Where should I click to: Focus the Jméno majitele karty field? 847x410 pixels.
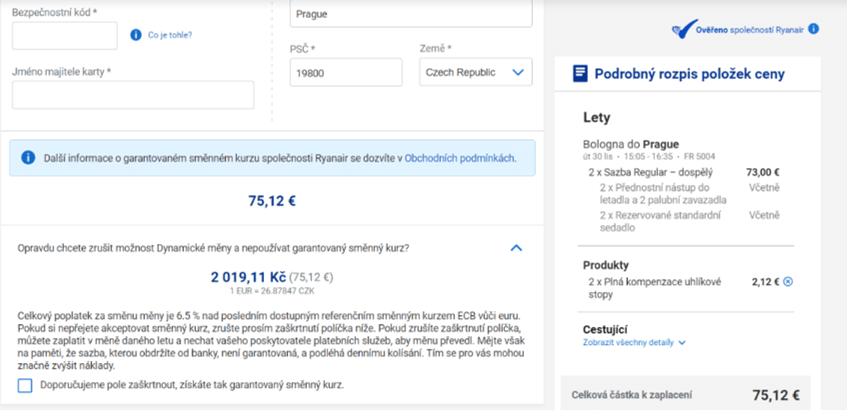pos(133,95)
